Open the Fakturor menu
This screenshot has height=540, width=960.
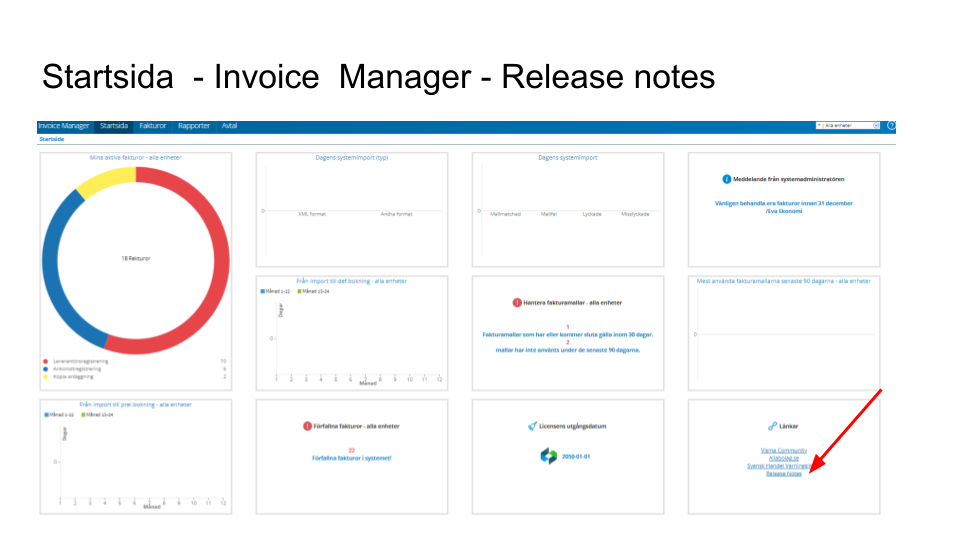[152, 126]
